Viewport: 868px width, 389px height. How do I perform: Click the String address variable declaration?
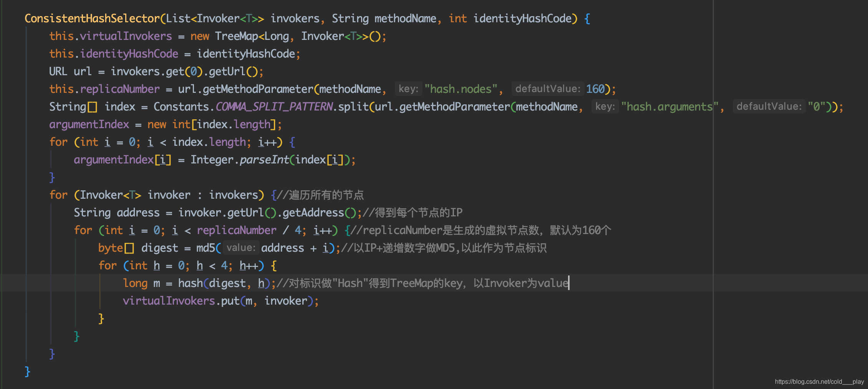[117, 213]
